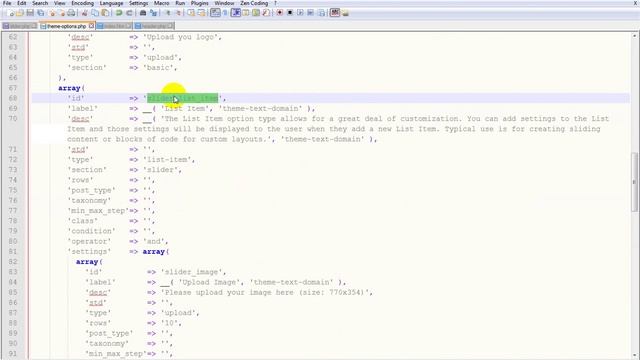Open the Search menu
The height and width of the screenshot is (360, 640).
[x=40, y=3]
